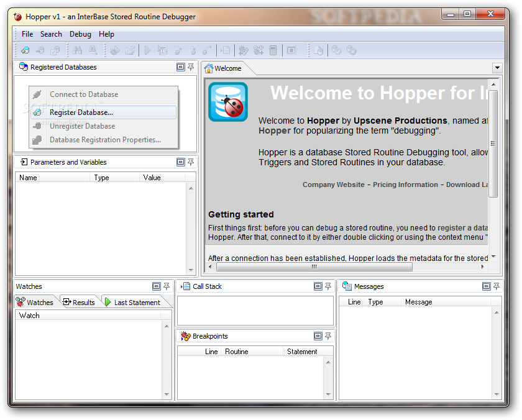The width and height of the screenshot is (522, 420).
Task: Click the Run to Cursor toolbar icon
Action: (x=162, y=50)
